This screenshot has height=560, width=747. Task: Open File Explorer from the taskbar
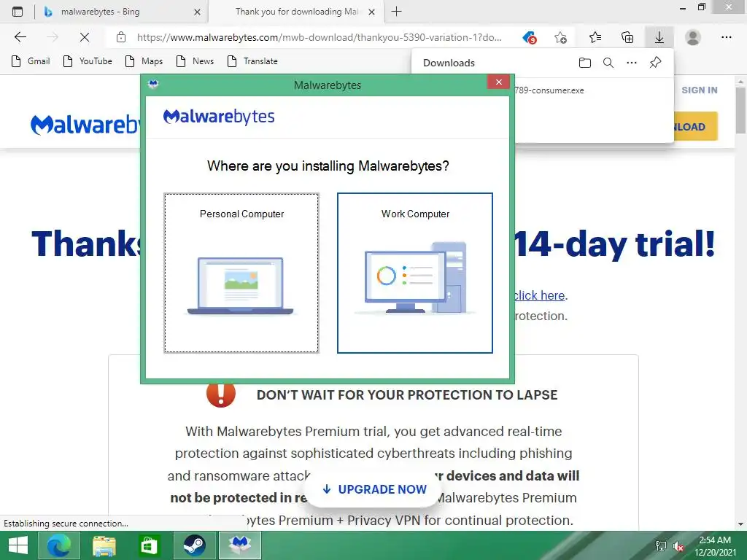[x=104, y=545]
